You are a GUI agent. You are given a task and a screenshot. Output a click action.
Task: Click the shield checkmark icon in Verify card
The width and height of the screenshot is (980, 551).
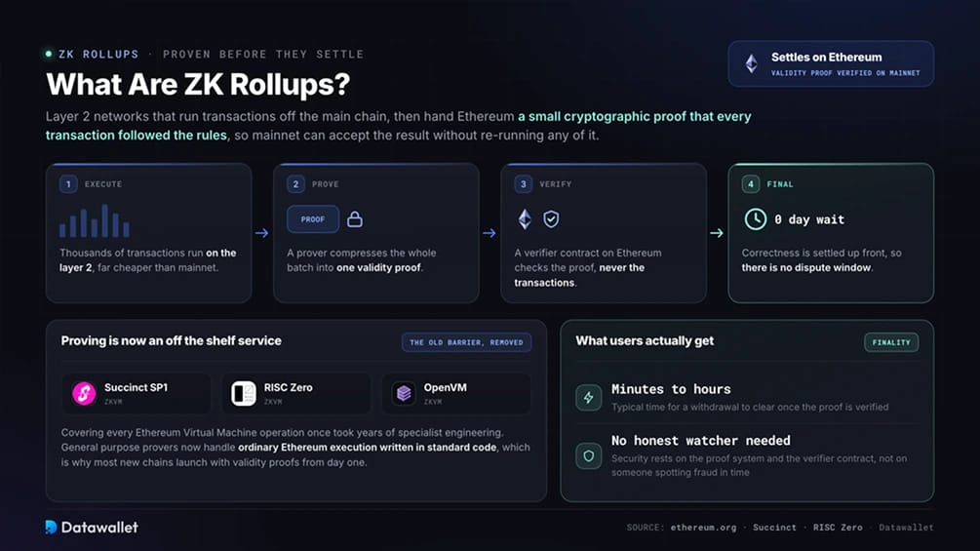tap(551, 219)
